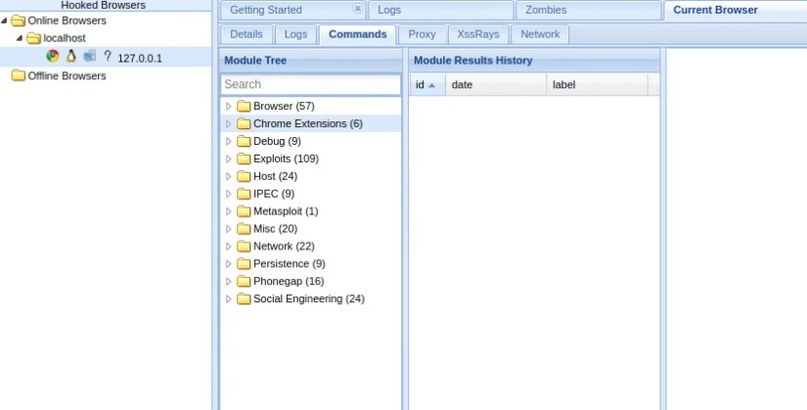Select the 127.0.0.1 hooked browser

(x=106, y=57)
